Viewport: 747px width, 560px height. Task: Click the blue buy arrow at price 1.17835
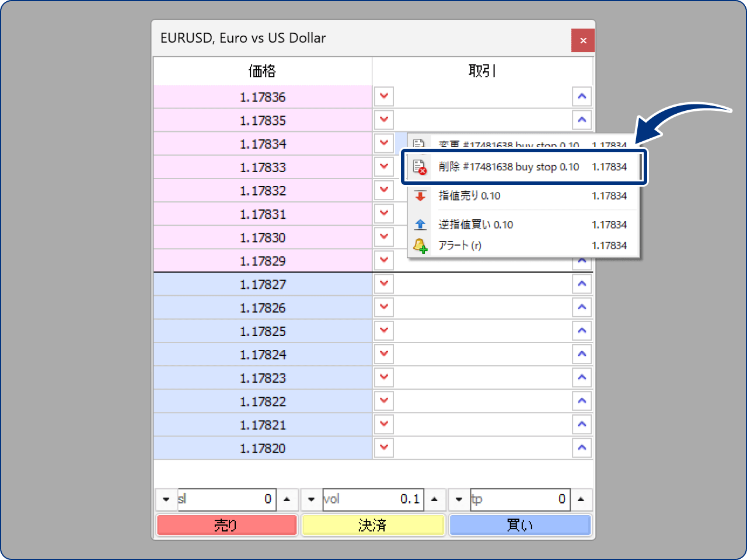click(582, 120)
